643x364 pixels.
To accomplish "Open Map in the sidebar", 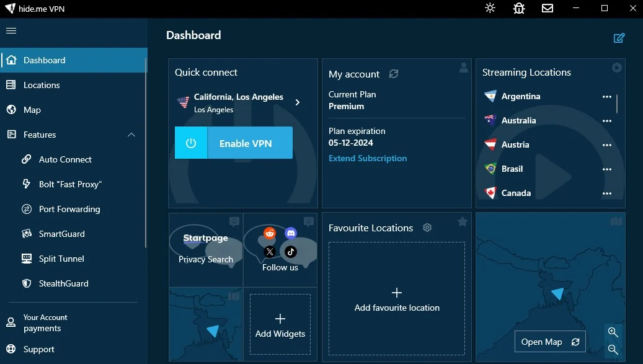I will pos(73,110).
